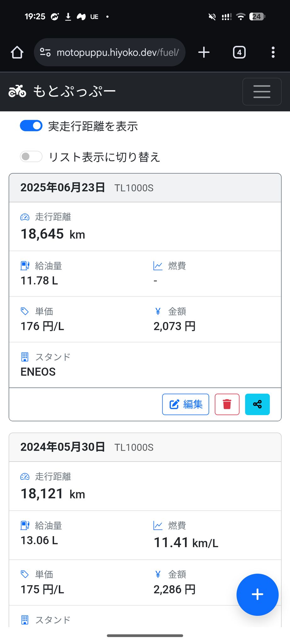This screenshot has height=644, width=290.
Task: Tap the ENEOS stand name
Action: 38,372
